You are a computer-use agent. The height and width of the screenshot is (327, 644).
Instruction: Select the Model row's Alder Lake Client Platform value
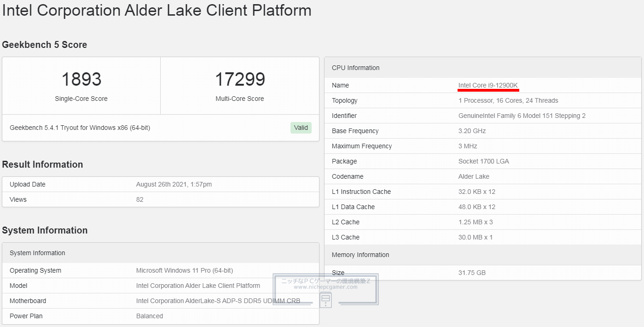pyautogui.click(x=198, y=286)
